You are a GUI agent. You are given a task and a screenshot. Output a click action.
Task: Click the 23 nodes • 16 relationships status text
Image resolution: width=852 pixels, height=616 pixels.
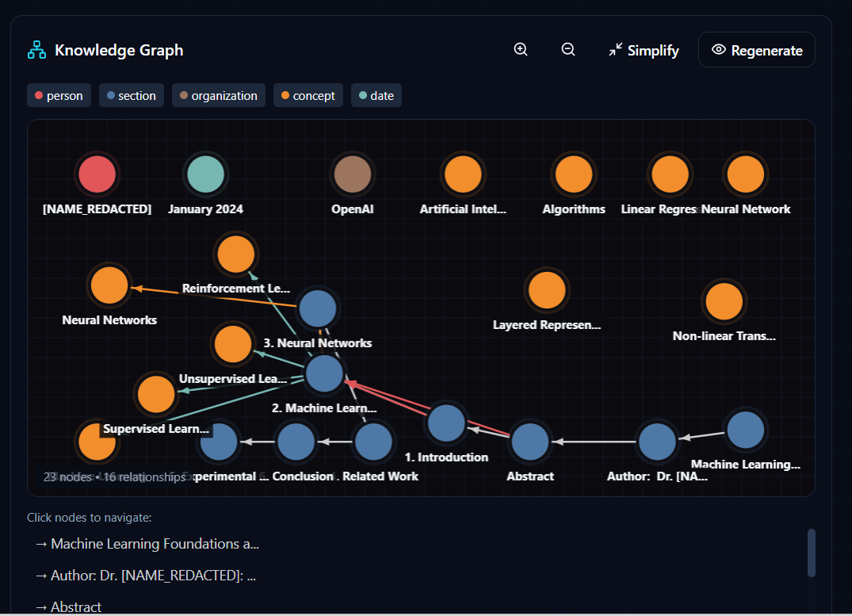click(114, 476)
